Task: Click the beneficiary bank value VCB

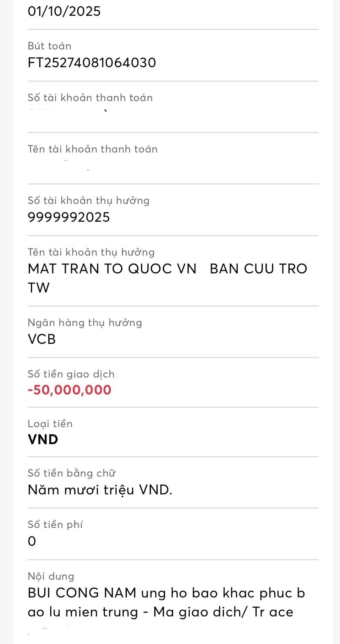Action: 42,339
